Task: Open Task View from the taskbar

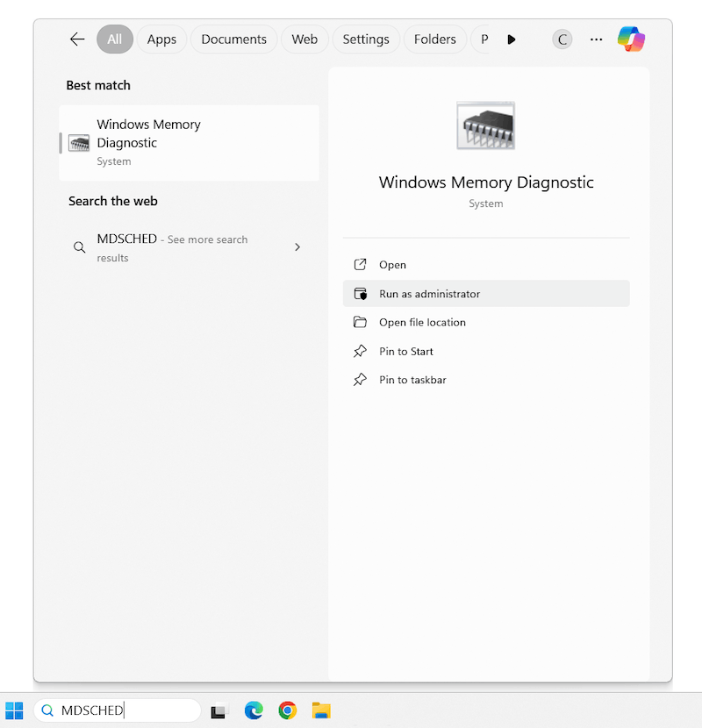Action: coord(218,710)
